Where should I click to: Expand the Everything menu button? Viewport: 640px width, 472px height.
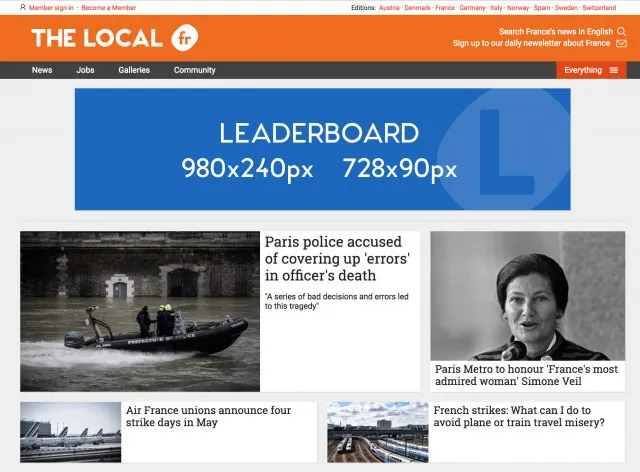pos(591,70)
